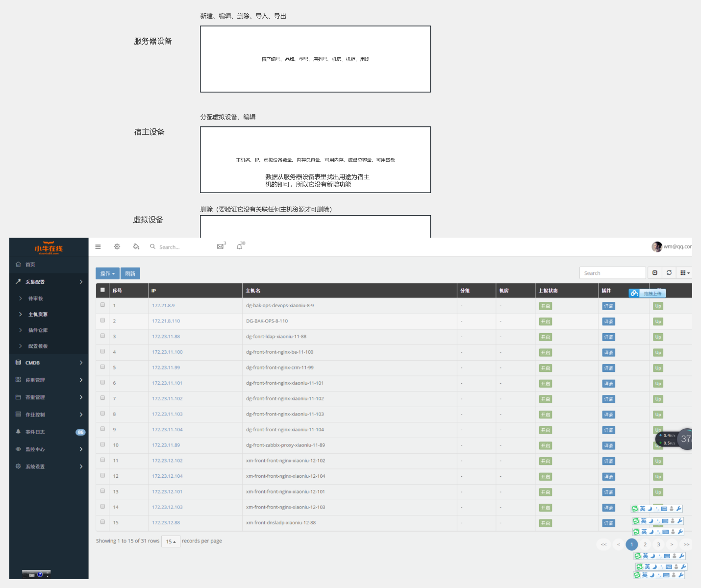Check the select-all checkbox in table header

pos(103,290)
